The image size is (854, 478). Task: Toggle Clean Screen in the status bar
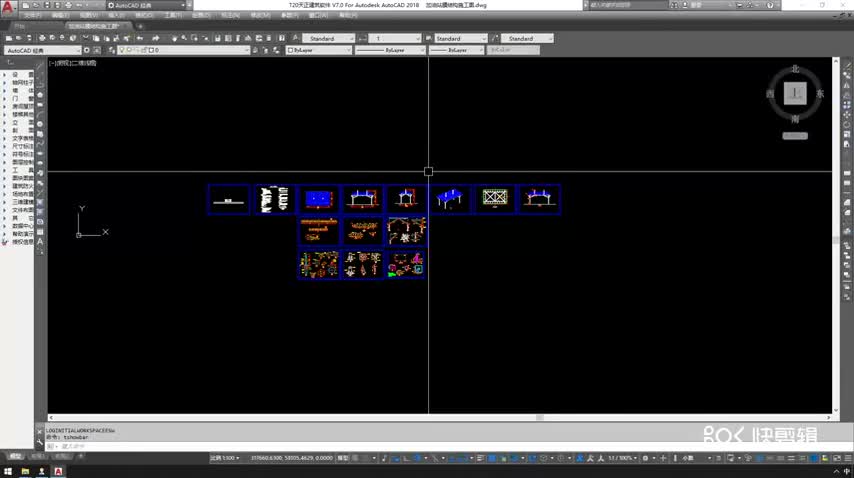pyautogui.click(x=837, y=458)
